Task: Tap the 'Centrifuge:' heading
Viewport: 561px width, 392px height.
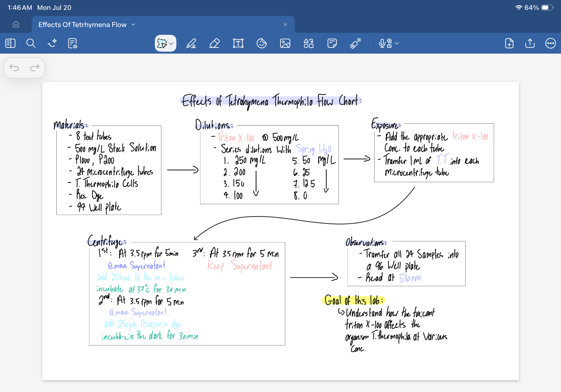Action: (107, 241)
